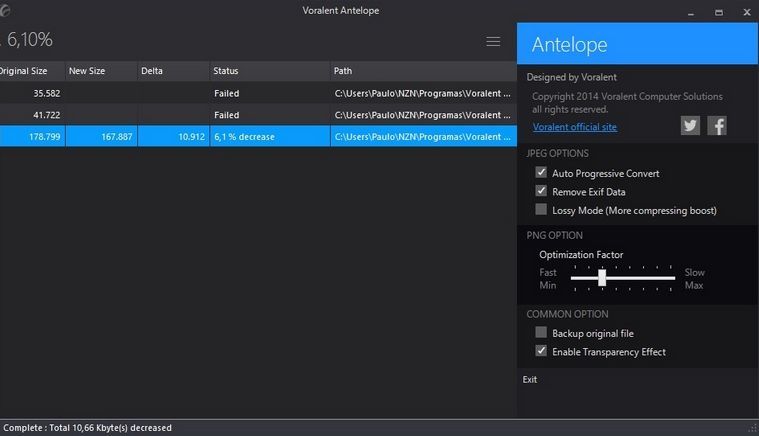Click the 6,10% total percentage

29,39
